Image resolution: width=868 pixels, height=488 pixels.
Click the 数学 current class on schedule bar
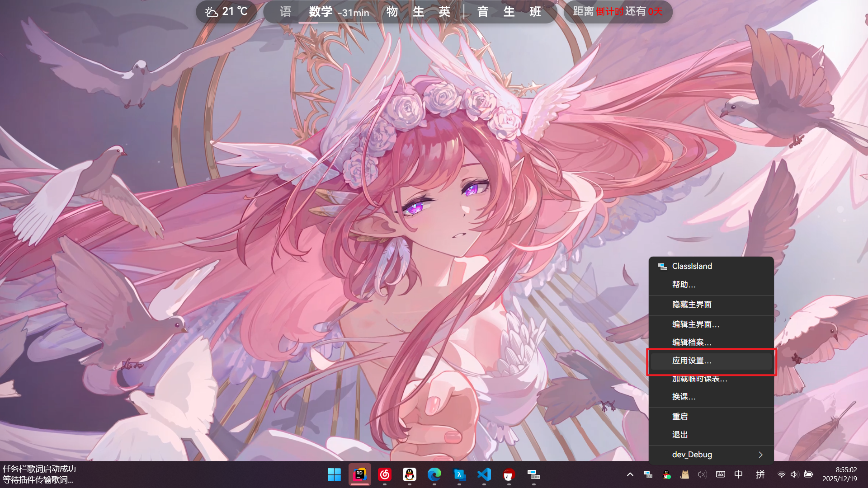(x=321, y=12)
